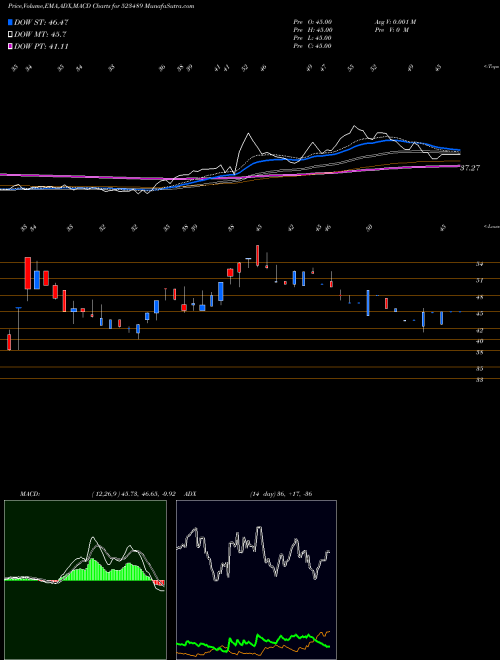
Task: Click the 54 price axis label
Action: point(479,264)
